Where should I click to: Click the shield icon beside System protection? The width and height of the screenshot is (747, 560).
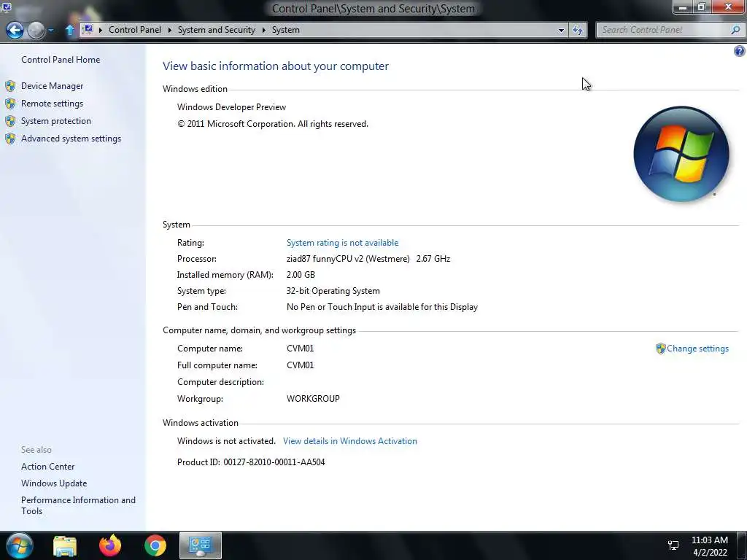(10, 121)
